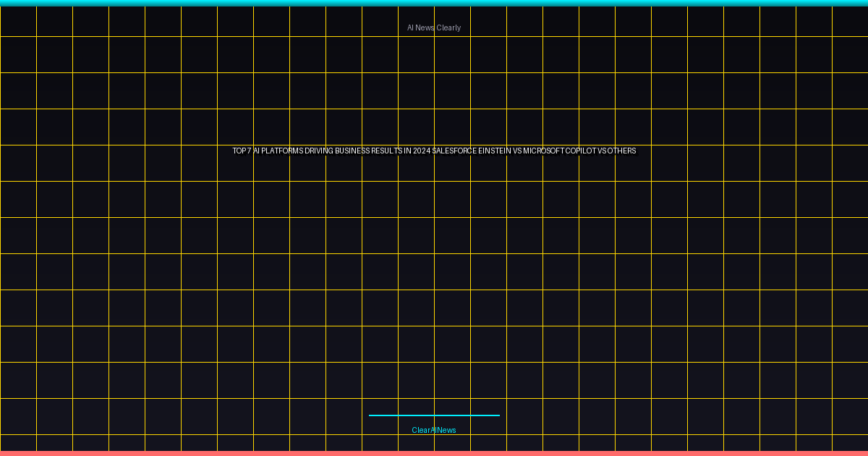The image size is (868, 456).
Task: Click the word COPILOT in the headline
Action: tap(581, 151)
